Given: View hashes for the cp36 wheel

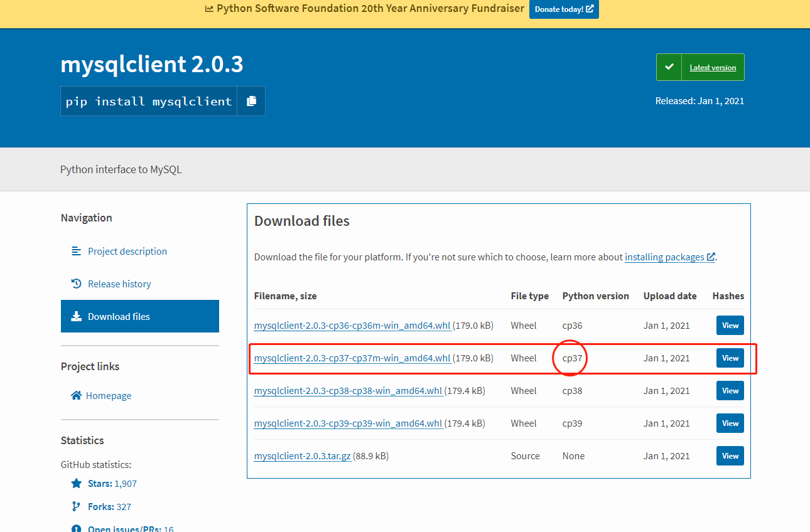Looking at the screenshot, I should tap(730, 325).
